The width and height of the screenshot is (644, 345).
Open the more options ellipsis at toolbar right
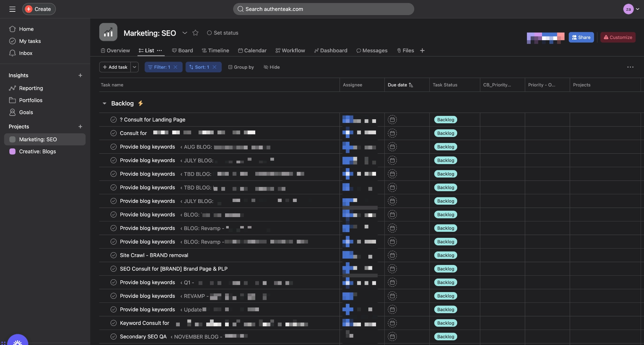click(630, 67)
